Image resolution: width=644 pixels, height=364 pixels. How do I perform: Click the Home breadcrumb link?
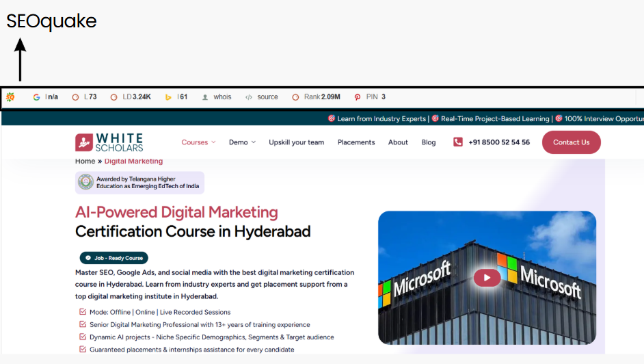[x=85, y=161]
